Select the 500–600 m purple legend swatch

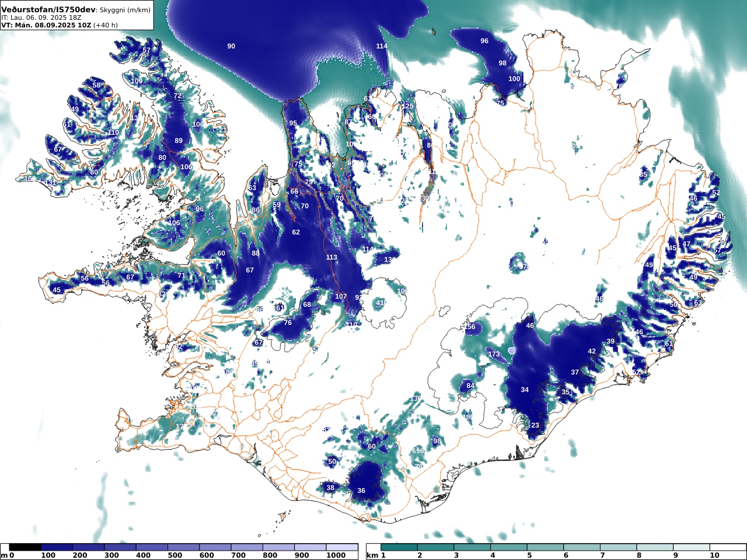[183, 547]
